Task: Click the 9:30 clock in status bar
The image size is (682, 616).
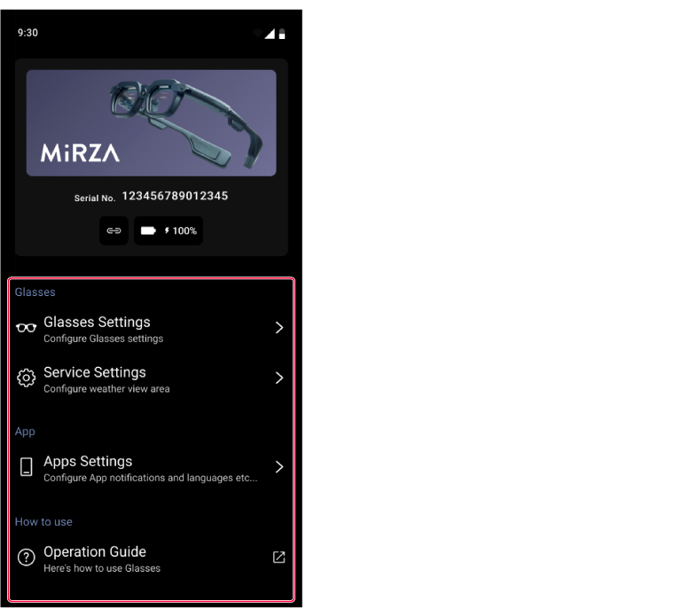Action: [27, 33]
